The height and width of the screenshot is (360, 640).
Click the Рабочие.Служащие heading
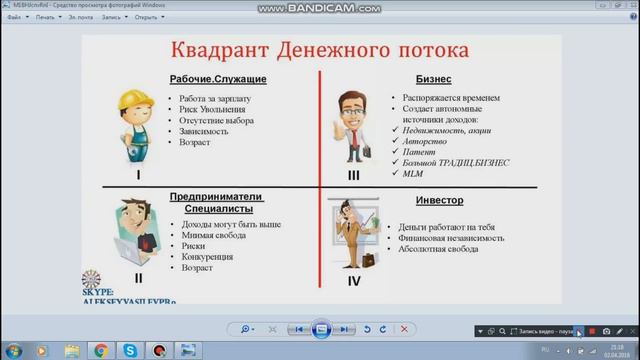[x=218, y=79]
